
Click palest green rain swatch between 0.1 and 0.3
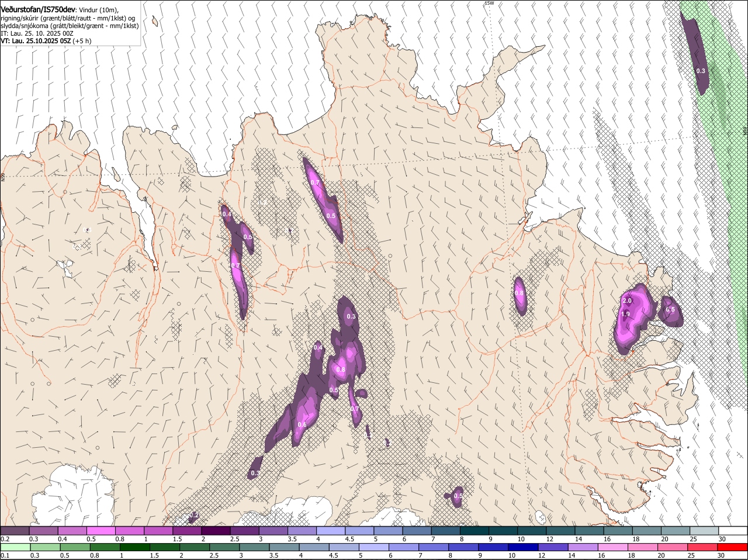15,547
